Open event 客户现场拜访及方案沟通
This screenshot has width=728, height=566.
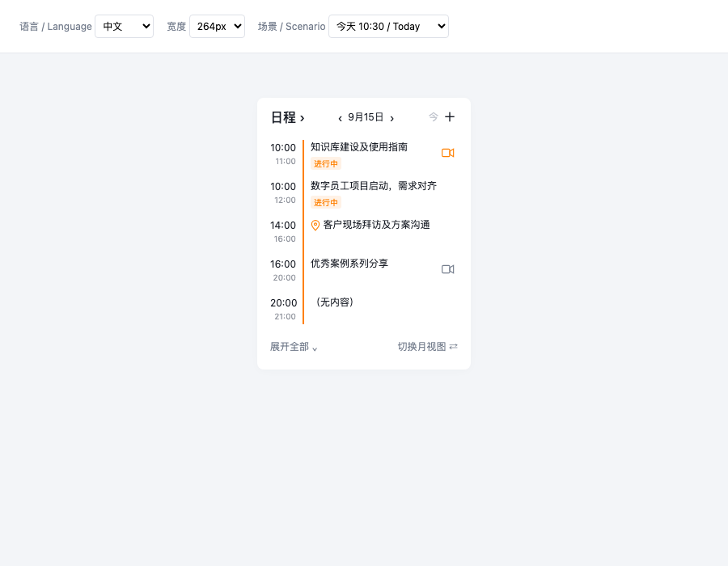point(376,225)
